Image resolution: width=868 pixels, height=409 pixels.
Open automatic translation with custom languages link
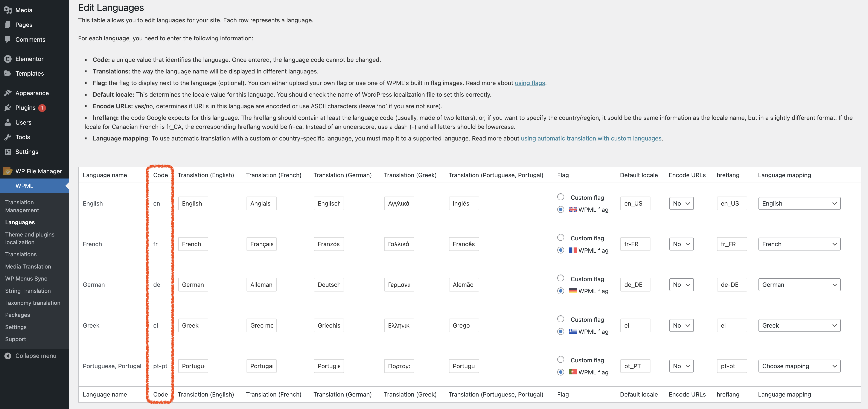[591, 138]
